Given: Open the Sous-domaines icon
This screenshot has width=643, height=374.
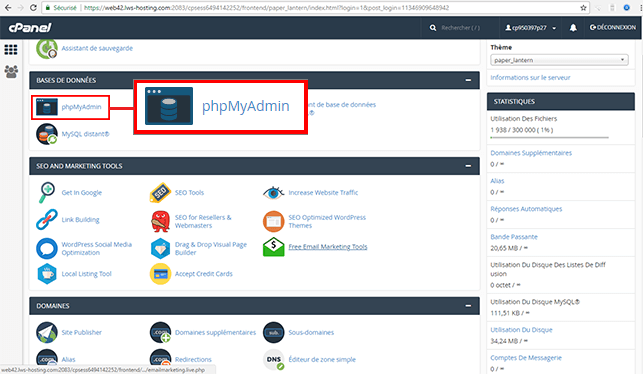Looking at the screenshot, I should [x=274, y=332].
